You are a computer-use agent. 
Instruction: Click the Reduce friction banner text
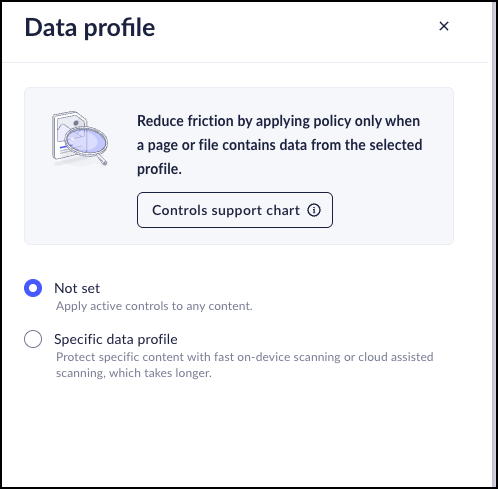coord(279,145)
